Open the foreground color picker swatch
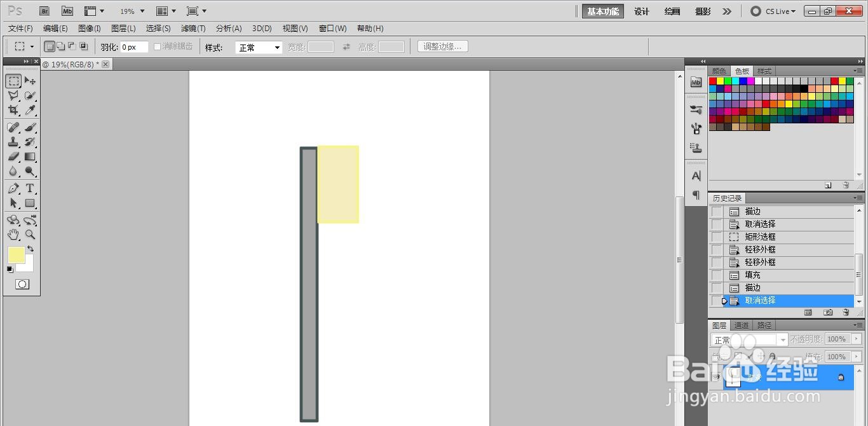 click(15, 254)
